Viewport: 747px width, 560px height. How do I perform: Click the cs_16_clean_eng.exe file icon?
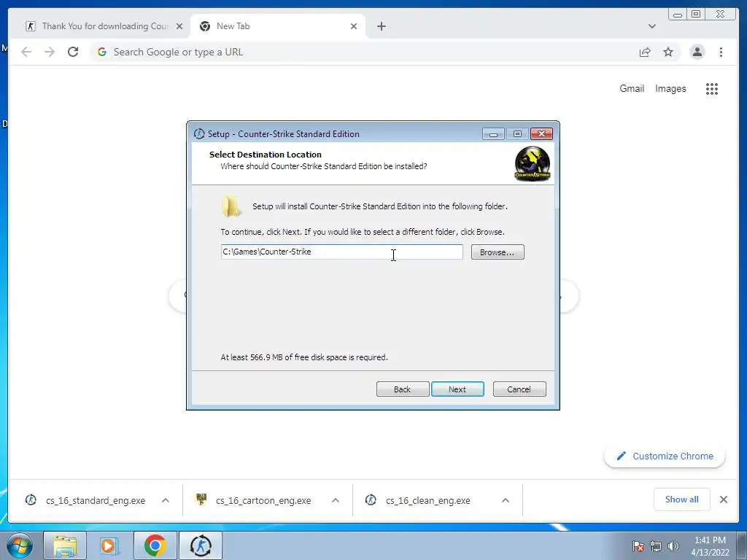click(371, 500)
